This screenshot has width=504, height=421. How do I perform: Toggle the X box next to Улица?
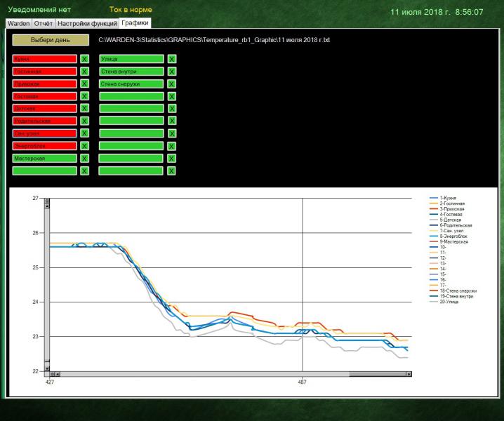point(172,60)
